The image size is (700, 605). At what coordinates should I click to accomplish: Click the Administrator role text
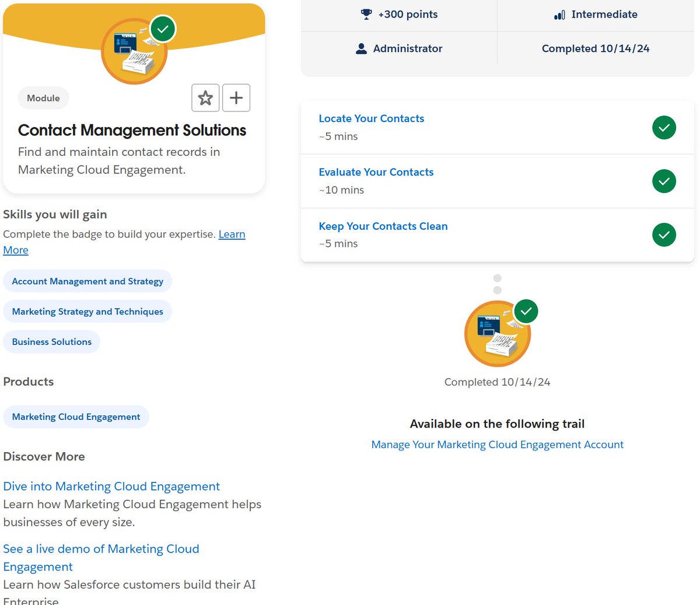(408, 48)
